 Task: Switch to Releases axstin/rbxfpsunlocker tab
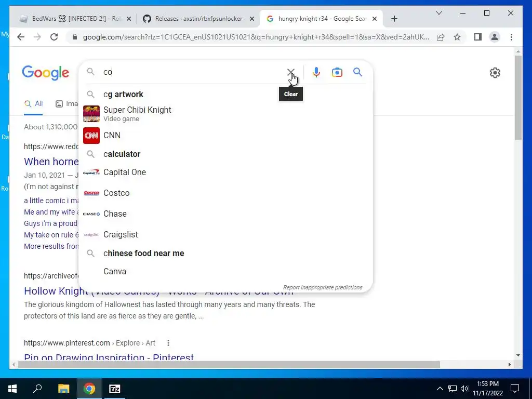point(198,19)
